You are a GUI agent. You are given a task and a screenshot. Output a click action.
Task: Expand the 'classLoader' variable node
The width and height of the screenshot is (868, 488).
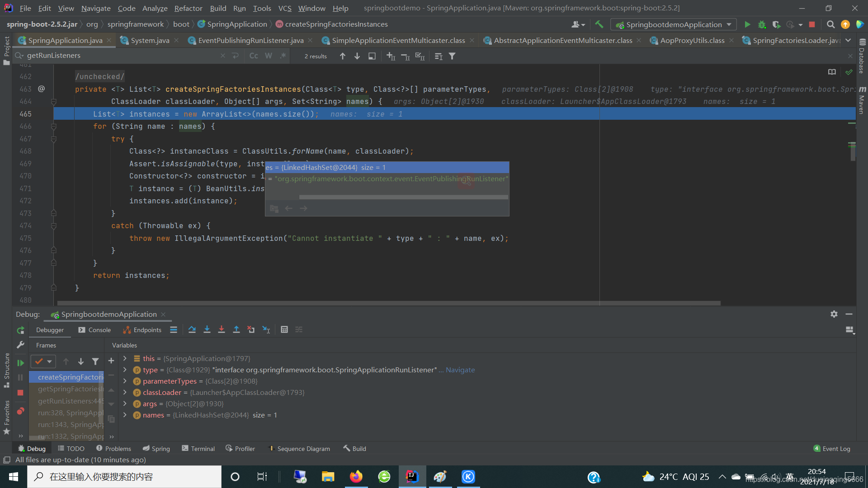[125, 393]
